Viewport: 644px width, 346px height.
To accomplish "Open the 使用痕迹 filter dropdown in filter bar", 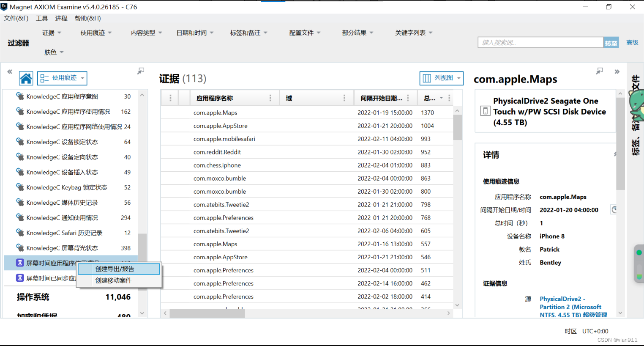I will pyautogui.click(x=96, y=33).
